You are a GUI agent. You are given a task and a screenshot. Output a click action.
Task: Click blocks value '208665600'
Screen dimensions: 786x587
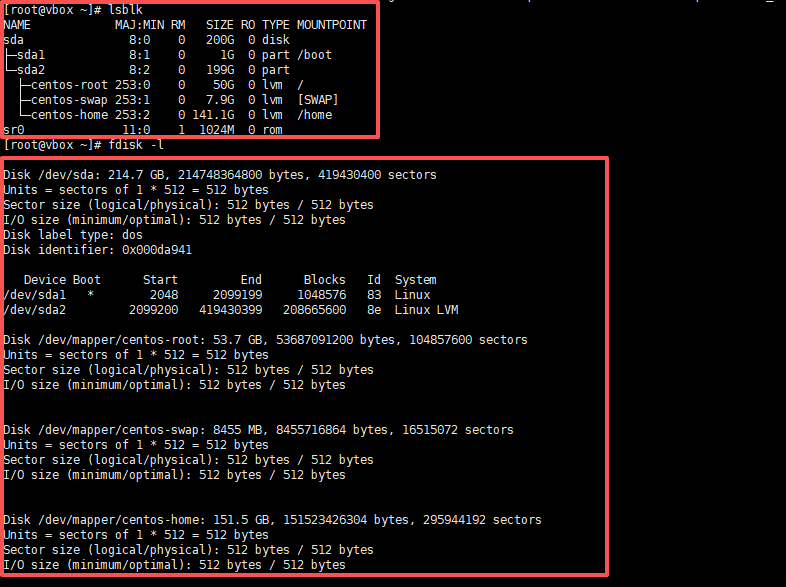tap(314, 310)
